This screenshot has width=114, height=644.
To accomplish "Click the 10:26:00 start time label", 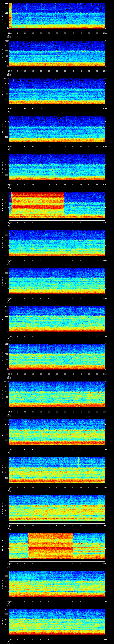I will pos(9,487).
